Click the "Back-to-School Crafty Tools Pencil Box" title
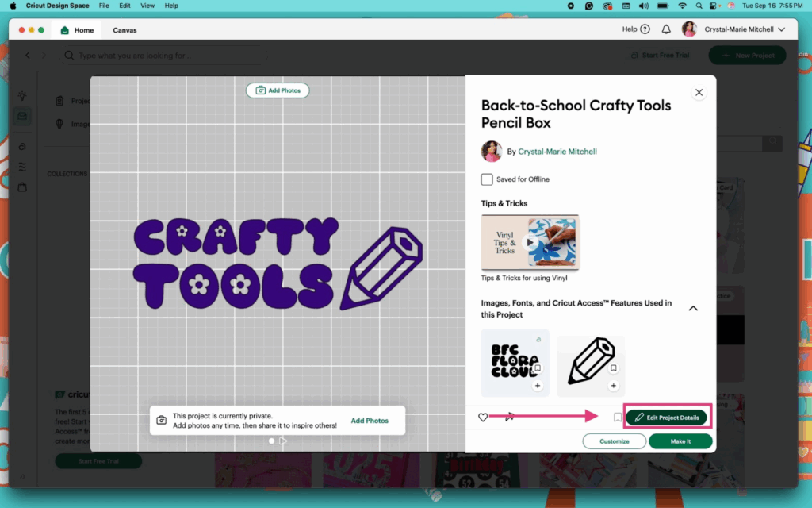 (x=576, y=114)
